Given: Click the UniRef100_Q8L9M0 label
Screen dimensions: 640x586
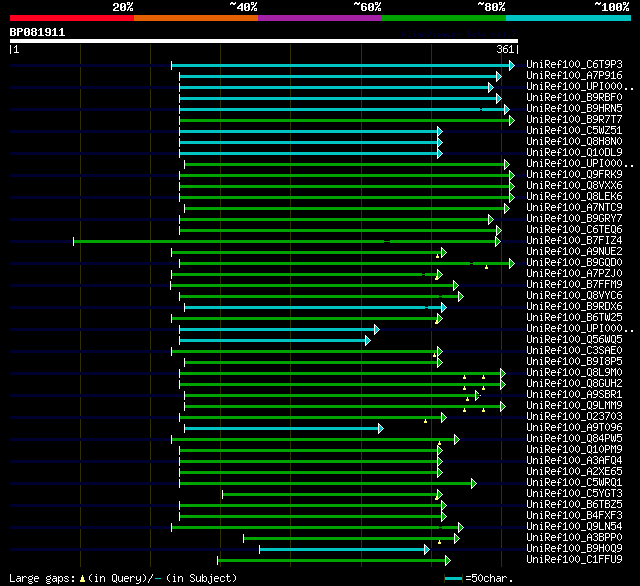Looking at the screenshot, I should (x=574, y=373).
